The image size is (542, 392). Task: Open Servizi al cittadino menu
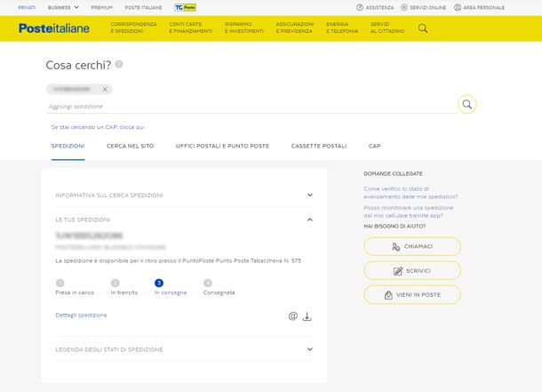(387, 28)
